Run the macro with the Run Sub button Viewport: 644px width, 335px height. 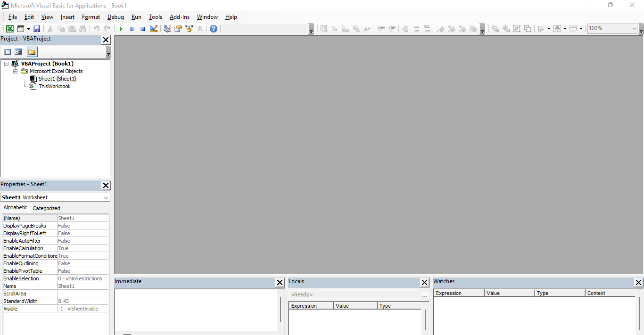[121, 28]
